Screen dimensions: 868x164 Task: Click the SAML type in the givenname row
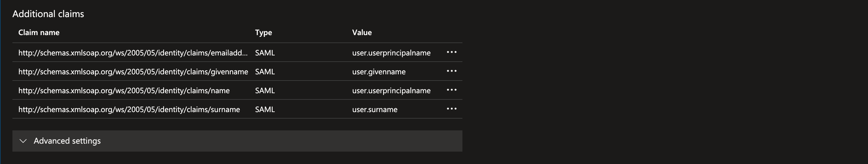265,72
